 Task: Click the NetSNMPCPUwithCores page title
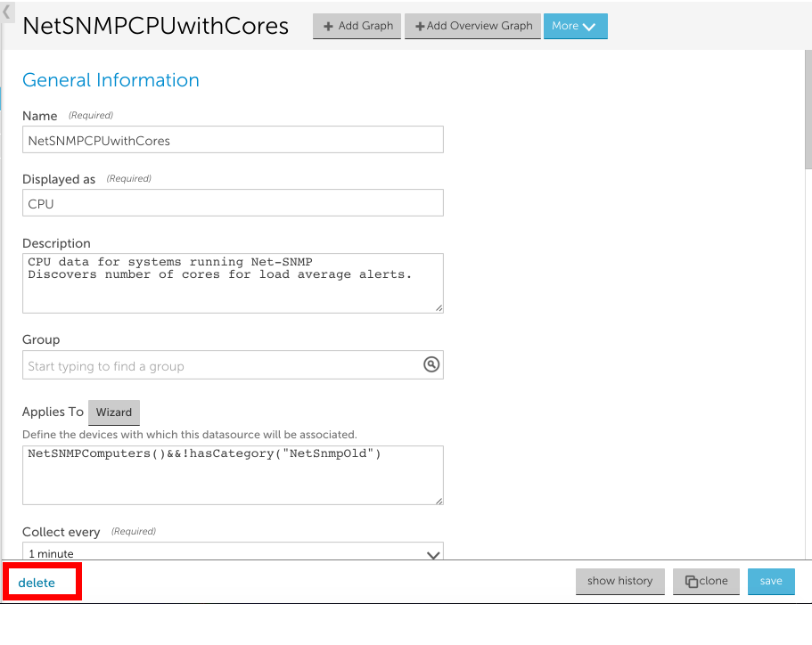coord(155,26)
